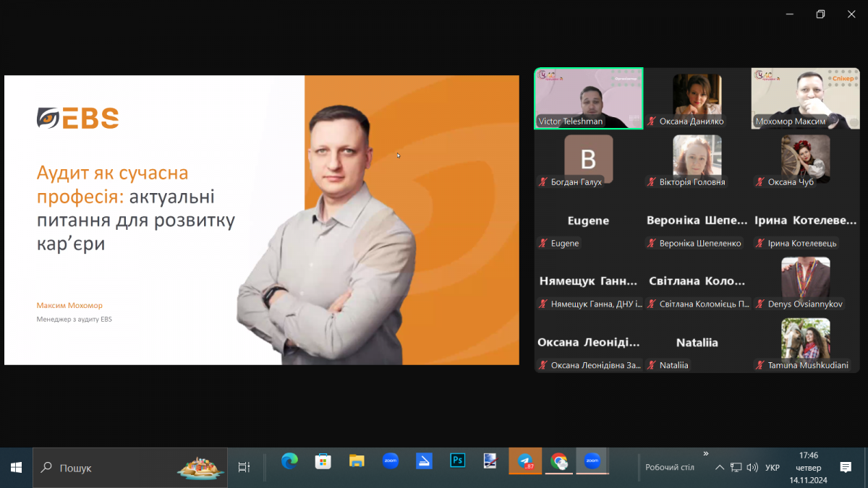The width and height of the screenshot is (868, 488).
Task: Open Telegram with the unread badge
Action: tap(525, 461)
